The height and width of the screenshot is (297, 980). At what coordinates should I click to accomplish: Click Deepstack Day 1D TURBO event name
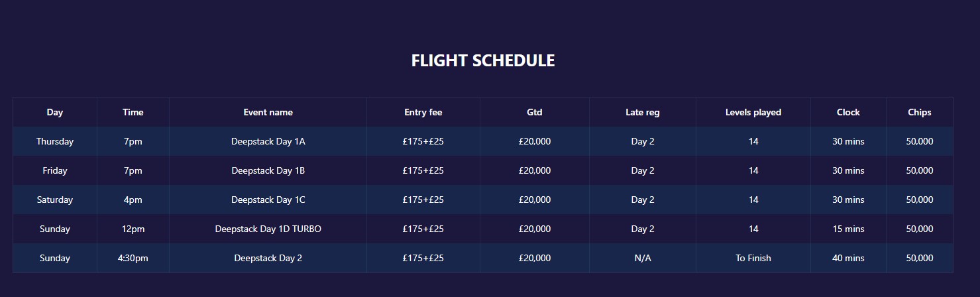click(268, 229)
